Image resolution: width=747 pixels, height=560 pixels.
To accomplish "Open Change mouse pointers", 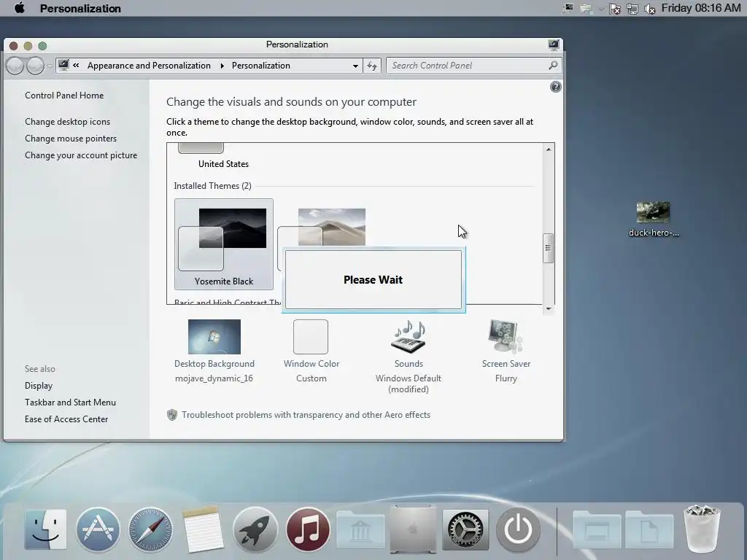I will (x=71, y=138).
